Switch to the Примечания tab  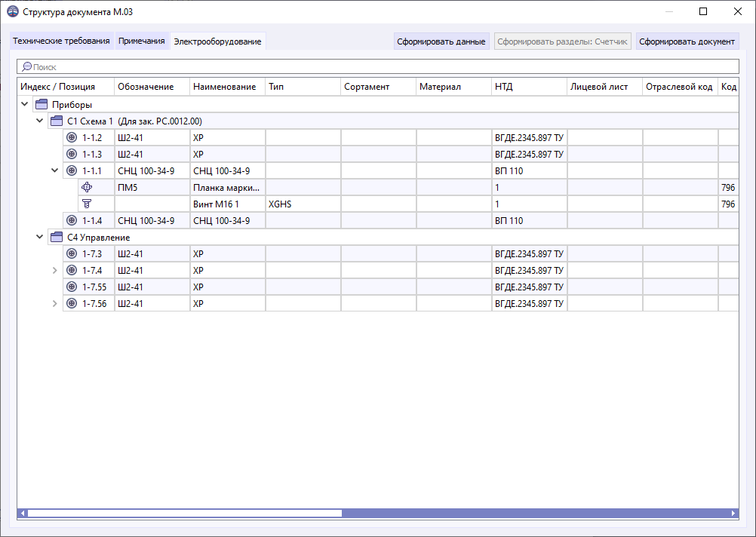pos(140,41)
